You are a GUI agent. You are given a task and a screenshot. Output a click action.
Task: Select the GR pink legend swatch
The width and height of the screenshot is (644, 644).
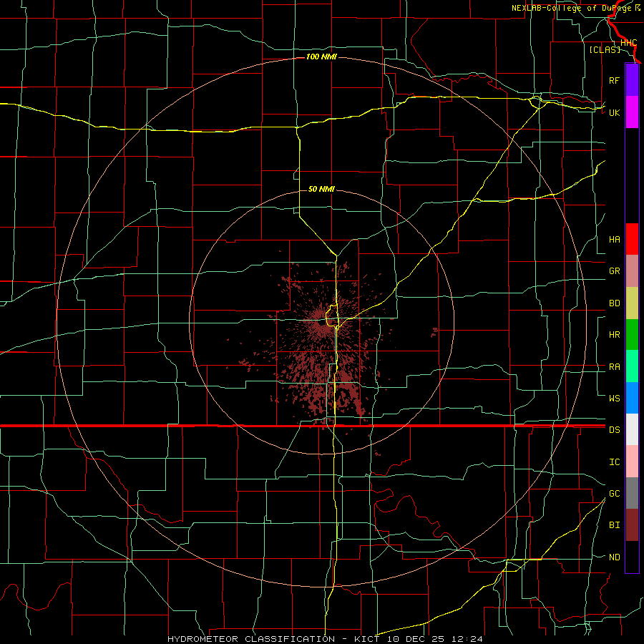pyautogui.click(x=632, y=271)
